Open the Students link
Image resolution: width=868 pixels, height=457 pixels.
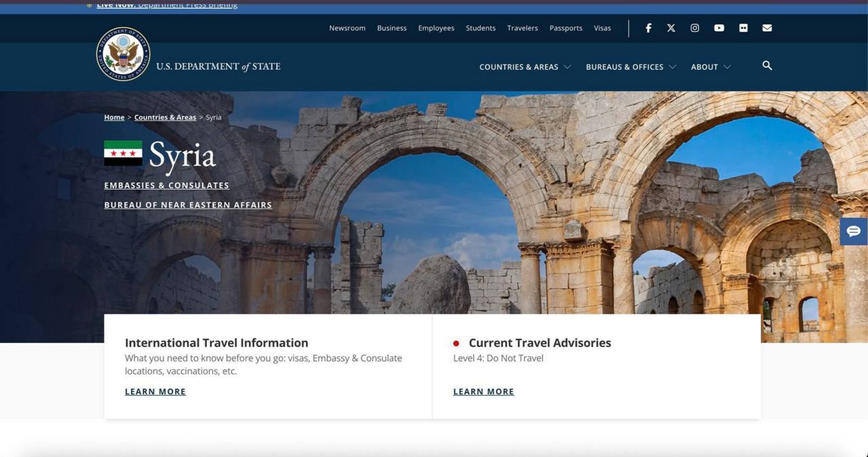481,28
